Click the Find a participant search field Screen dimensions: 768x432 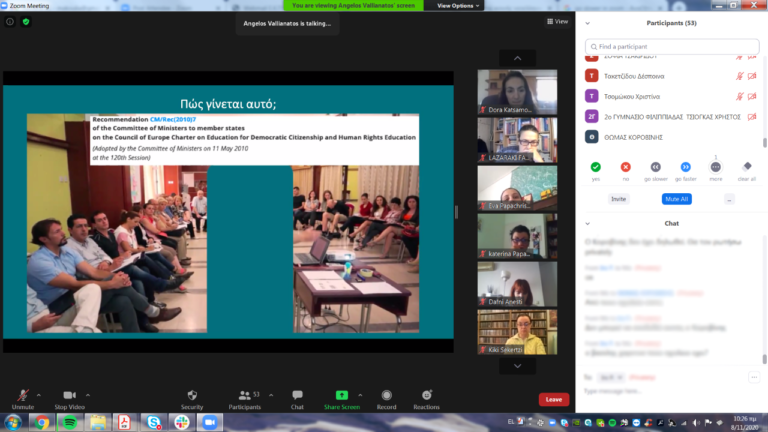[672, 47]
